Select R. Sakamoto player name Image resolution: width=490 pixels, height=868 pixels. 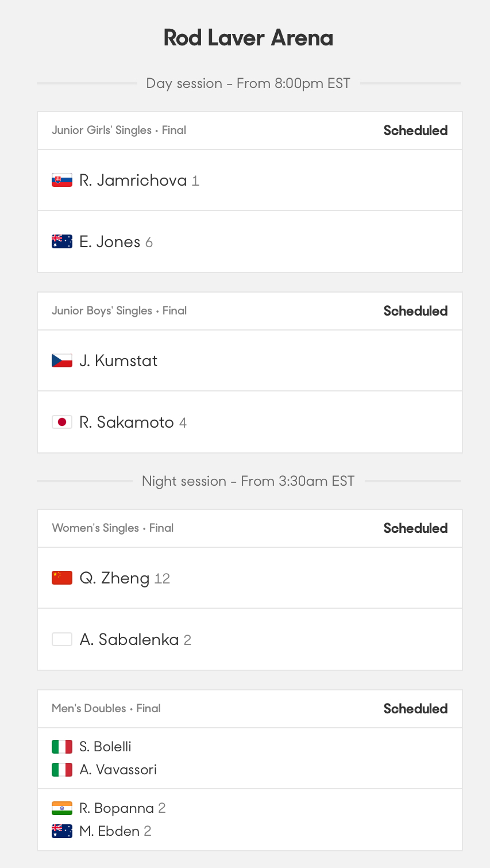pyautogui.click(x=126, y=422)
